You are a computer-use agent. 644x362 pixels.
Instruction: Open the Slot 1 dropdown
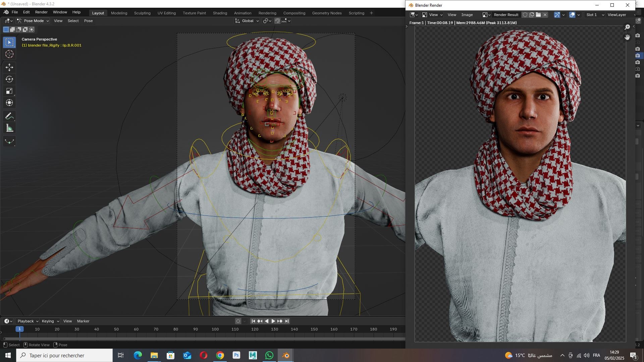[595, 15]
